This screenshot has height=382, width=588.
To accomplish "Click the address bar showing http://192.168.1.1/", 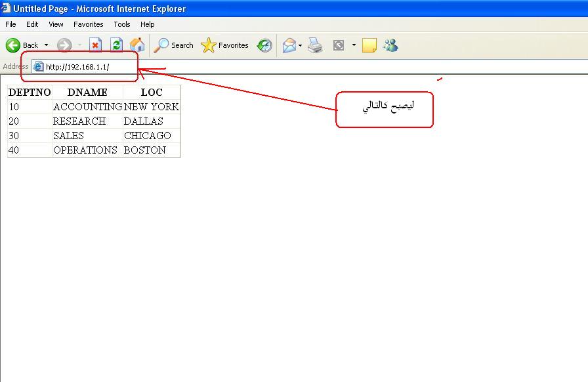I will (262, 66).
